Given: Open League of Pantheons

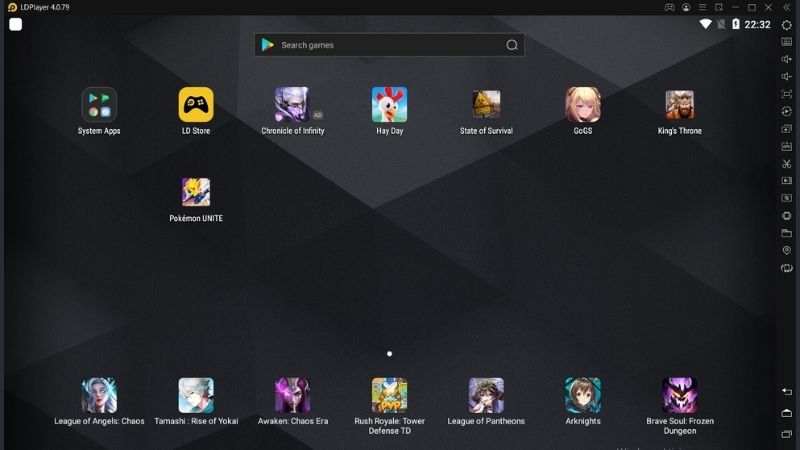Looking at the screenshot, I should tap(486, 395).
